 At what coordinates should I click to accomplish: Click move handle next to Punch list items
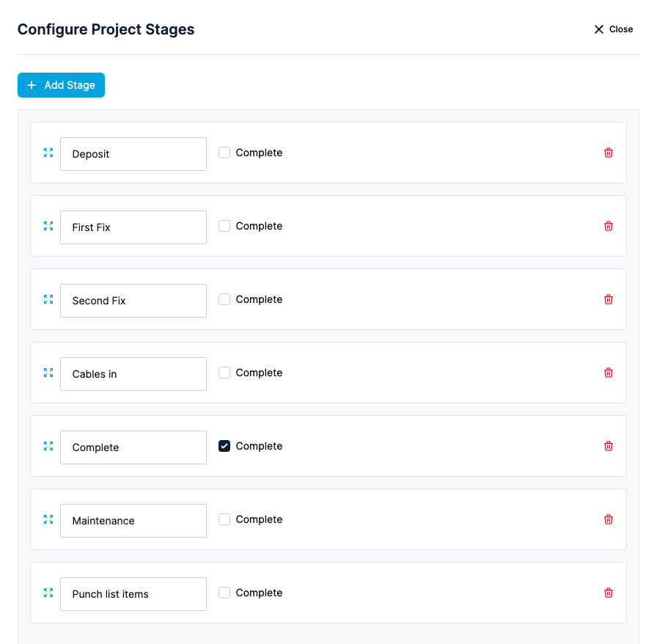(48, 593)
